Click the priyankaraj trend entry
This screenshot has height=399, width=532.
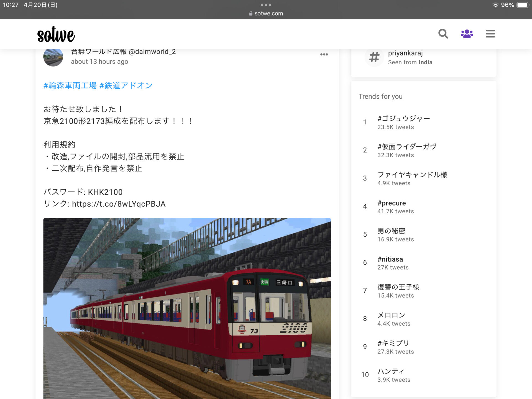[405, 53]
